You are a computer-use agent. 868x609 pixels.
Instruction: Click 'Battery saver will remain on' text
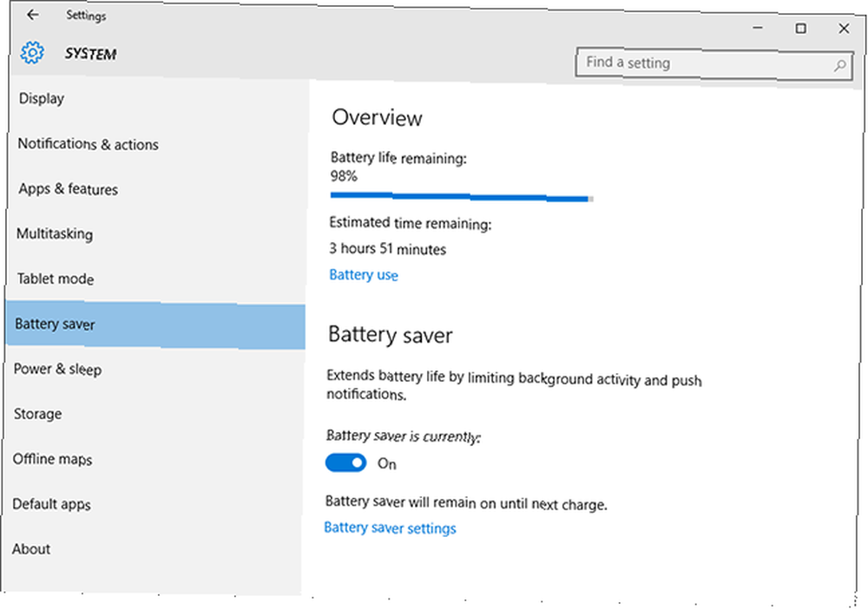point(466,503)
